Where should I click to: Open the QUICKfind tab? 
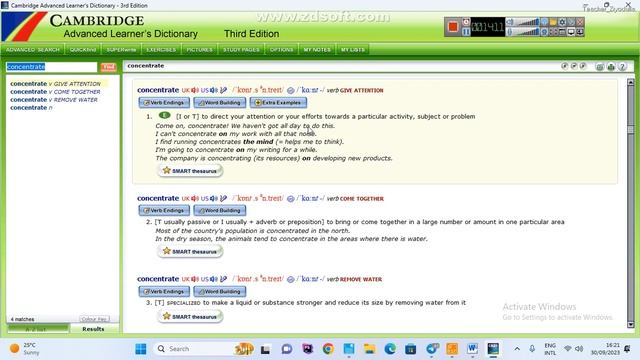[x=83, y=50]
